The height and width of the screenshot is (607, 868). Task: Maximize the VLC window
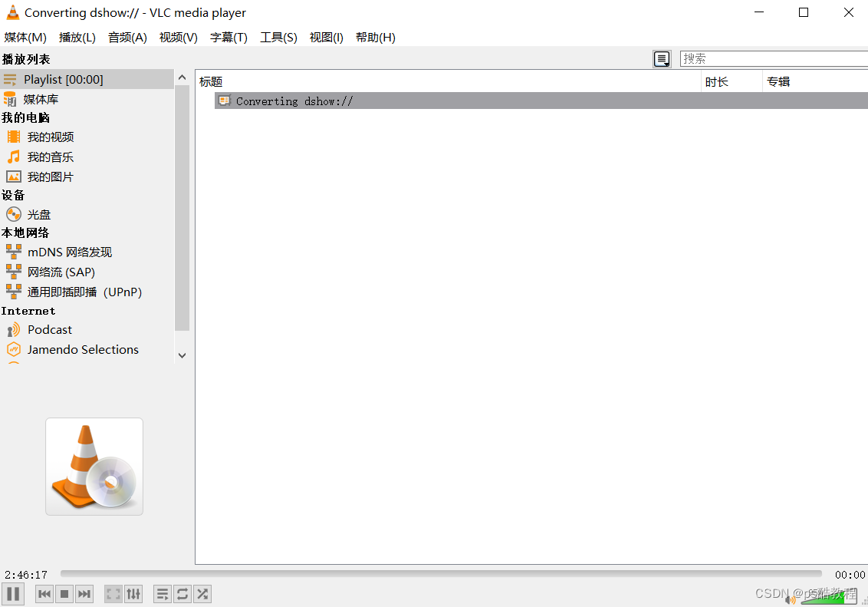click(804, 12)
